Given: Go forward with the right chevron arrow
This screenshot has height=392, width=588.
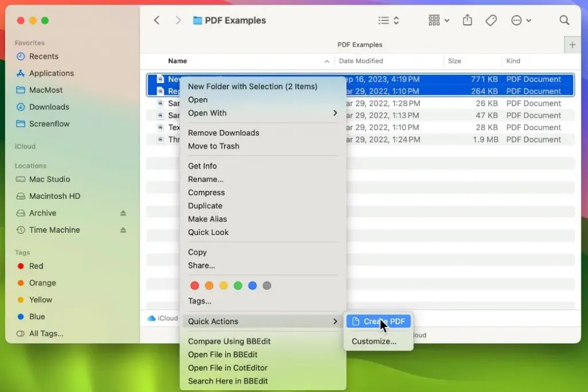Looking at the screenshot, I should pos(178,20).
